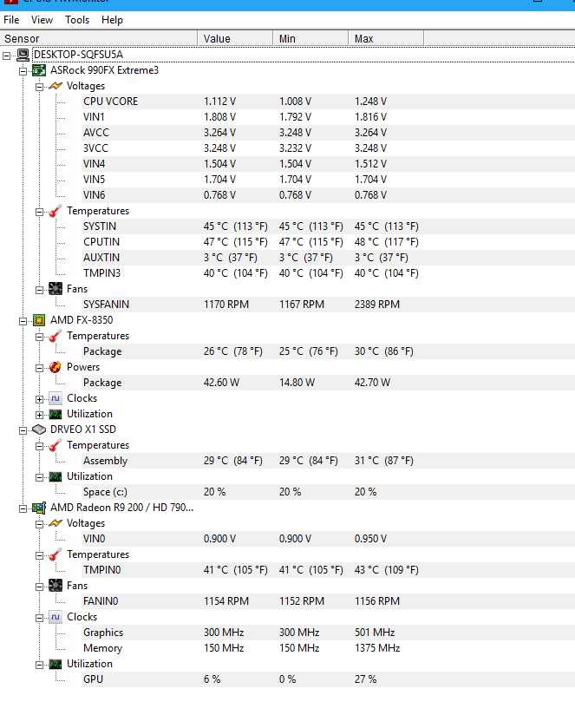This screenshot has width=575, height=728.
Task: Select the VIN0 voltage row
Action: [x=328, y=539]
